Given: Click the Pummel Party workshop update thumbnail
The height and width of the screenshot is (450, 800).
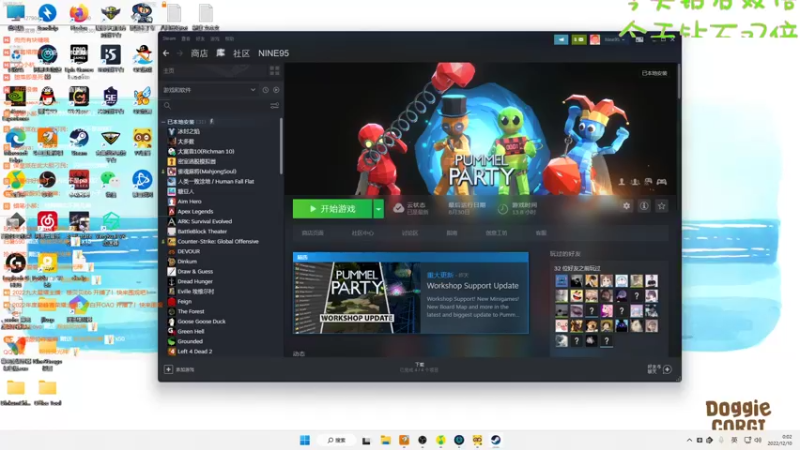Looking at the screenshot, I should pos(357,298).
